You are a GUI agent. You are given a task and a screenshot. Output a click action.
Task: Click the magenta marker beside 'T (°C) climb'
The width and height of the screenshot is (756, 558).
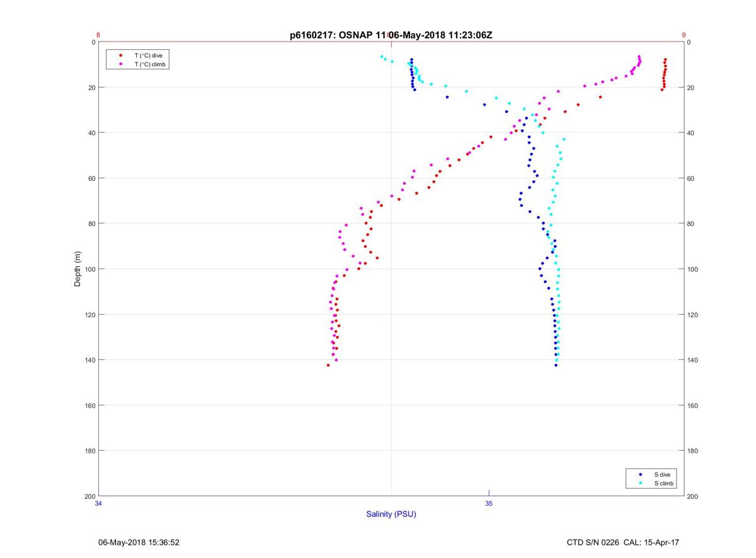coord(120,64)
